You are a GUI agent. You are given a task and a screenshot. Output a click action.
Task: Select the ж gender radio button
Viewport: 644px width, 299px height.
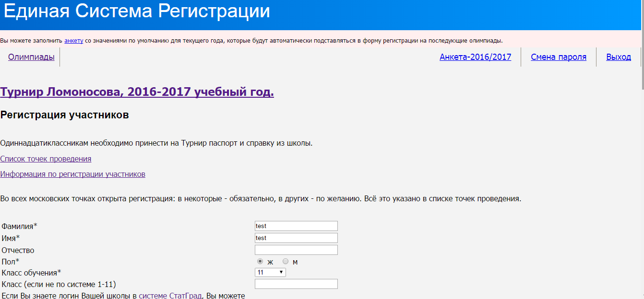(x=260, y=262)
